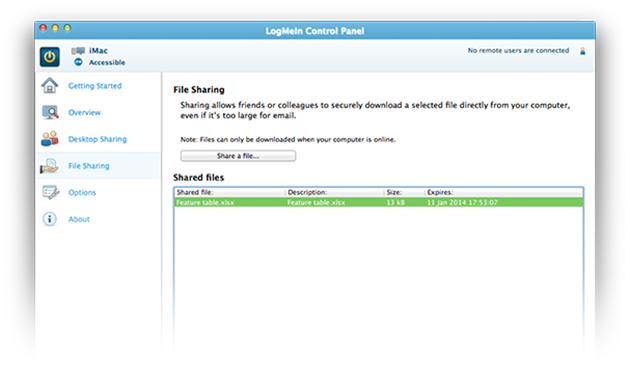Close the LogMeIn Control Panel window
The image size is (630, 368).
43,28
